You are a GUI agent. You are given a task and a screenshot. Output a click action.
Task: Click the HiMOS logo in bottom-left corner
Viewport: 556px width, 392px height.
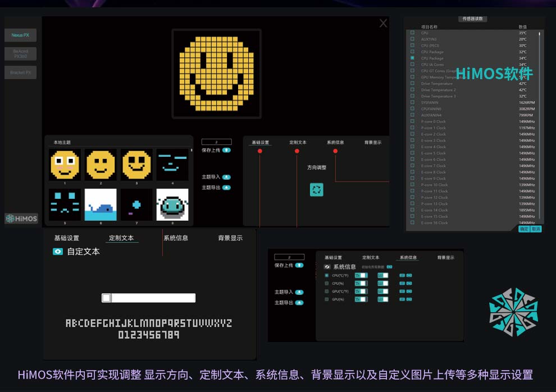click(21, 218)
